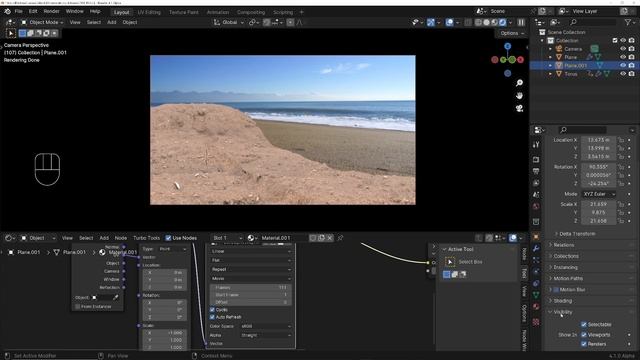Click the eyedropper icon beside Object field
This screenshot has width=640, height=360.
(x=116, y=298)
